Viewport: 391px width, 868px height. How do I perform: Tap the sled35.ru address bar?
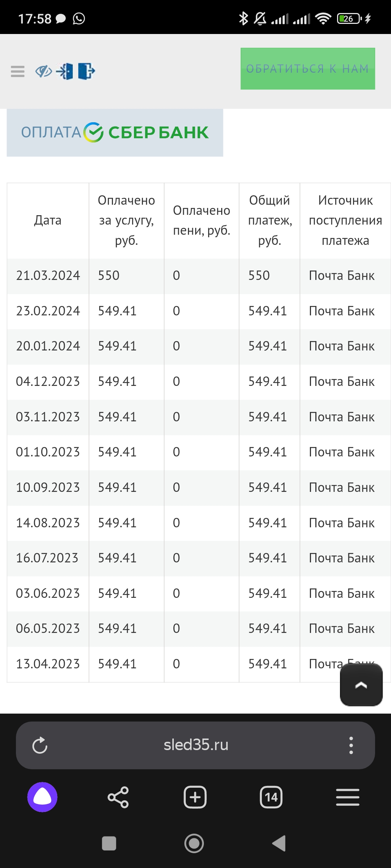point(195,745)
